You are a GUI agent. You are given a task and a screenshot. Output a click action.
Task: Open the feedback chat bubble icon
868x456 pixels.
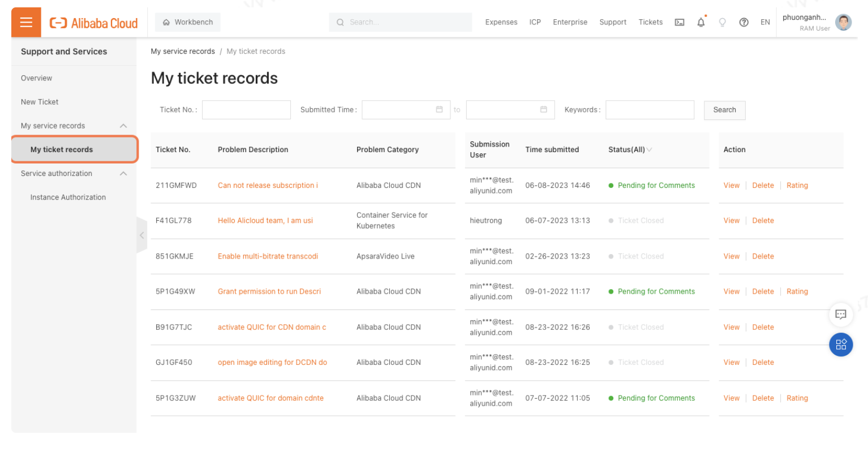coord(841,315)
